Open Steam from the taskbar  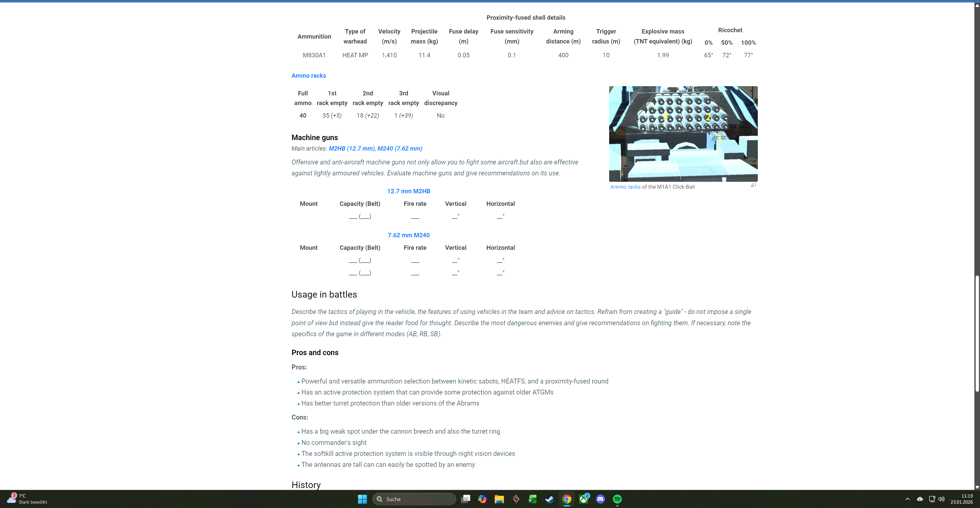pos(549,499)
